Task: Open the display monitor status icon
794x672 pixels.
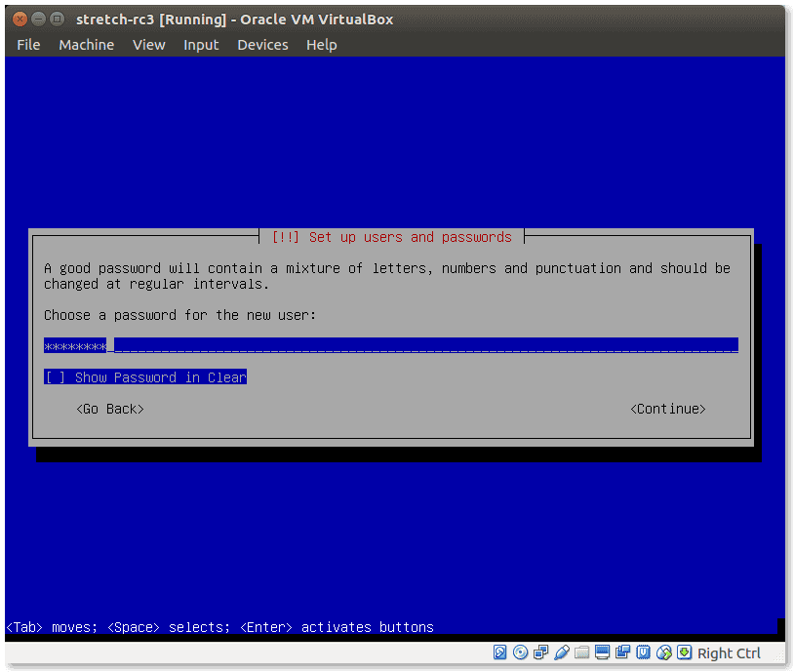Action: (602, 652)
